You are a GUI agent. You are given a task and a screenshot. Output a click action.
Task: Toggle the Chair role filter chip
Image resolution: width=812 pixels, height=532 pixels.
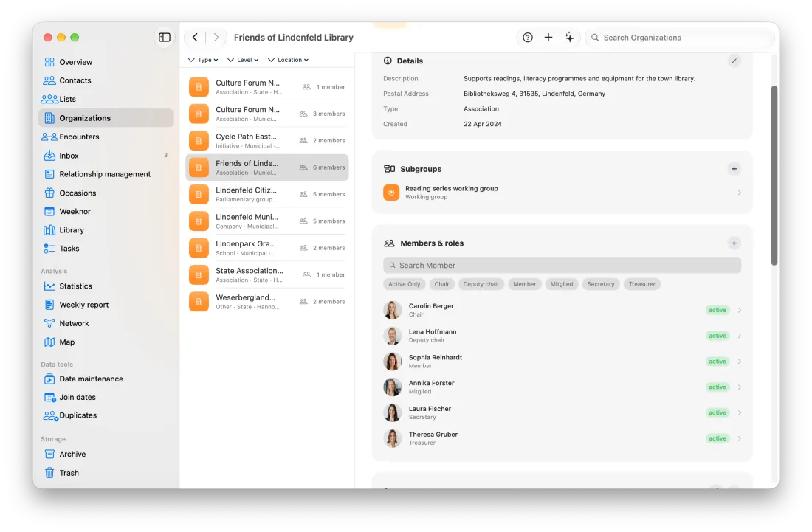pos(441,284)
